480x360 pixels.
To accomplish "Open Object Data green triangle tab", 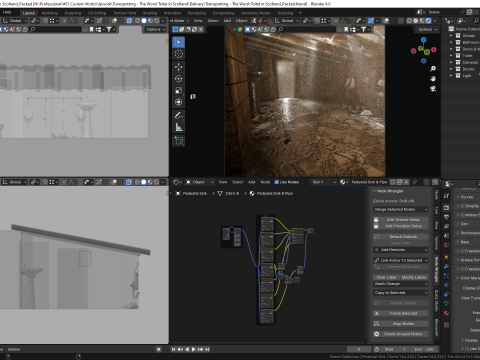I will pos(446,304).
